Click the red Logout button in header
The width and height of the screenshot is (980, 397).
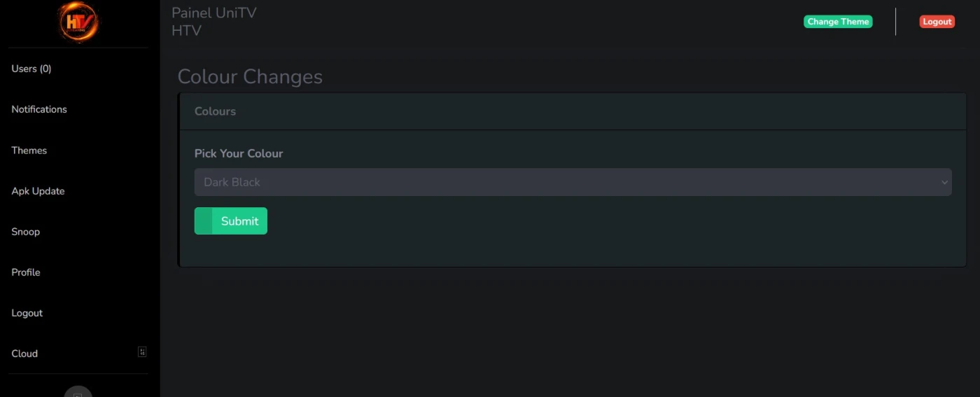point(937,22)
